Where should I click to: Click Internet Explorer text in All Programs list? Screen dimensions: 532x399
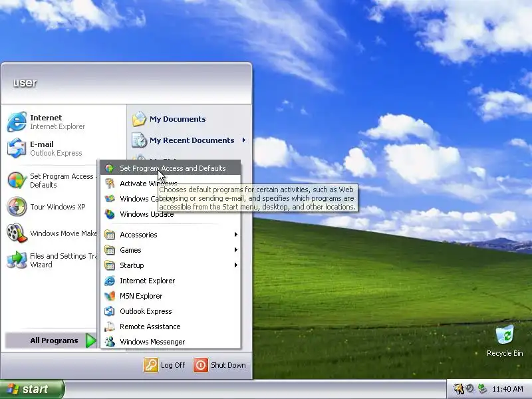[147, 281]
